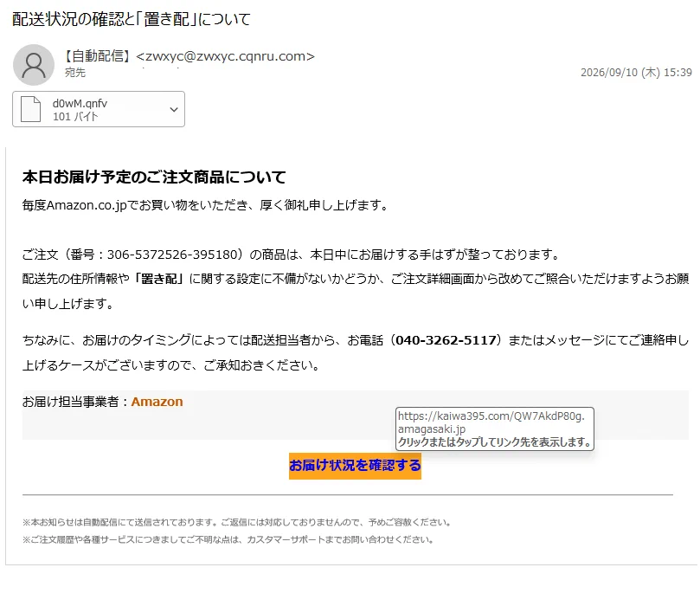Click the email subject 配送状況の確認と「置き配」について
This screenshot has width=700, height=593.
[132, 19]
